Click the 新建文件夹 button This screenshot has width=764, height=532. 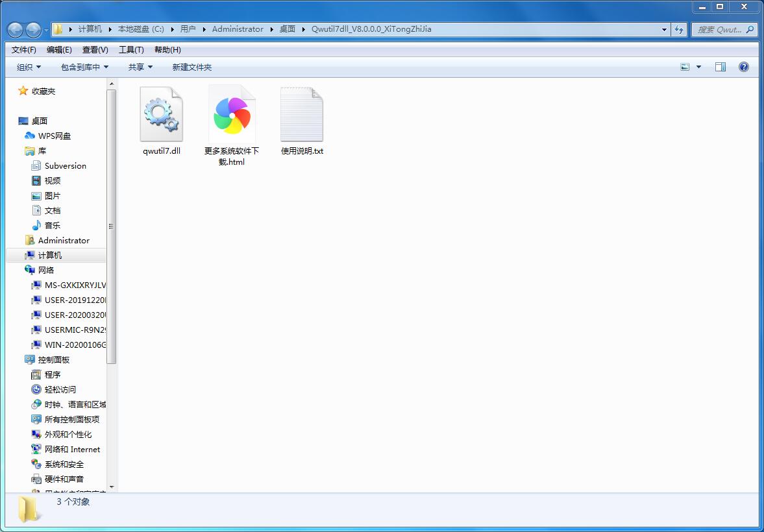click(192, 67)
